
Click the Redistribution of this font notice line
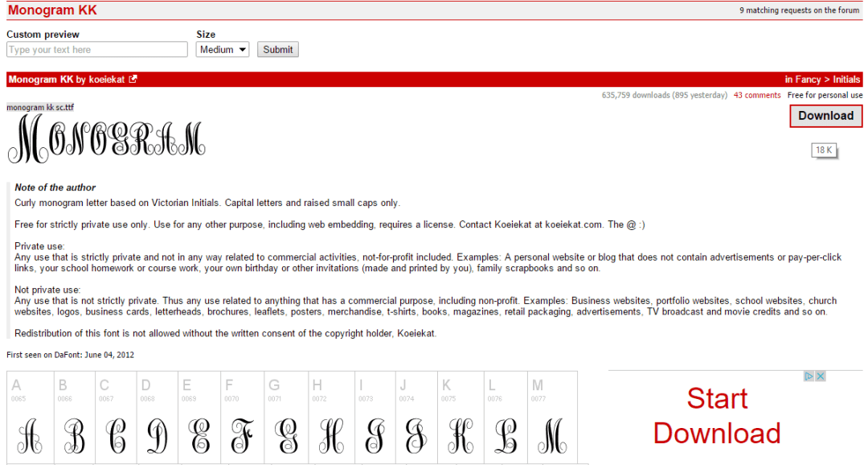[x=225, y=333]
